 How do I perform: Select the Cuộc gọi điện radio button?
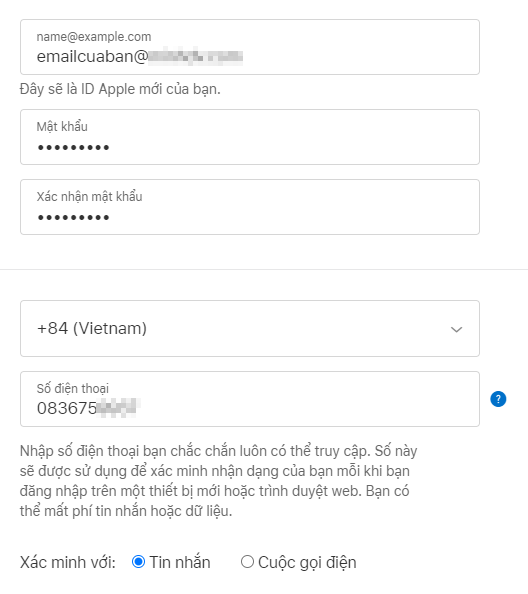[x=247, y=561]
